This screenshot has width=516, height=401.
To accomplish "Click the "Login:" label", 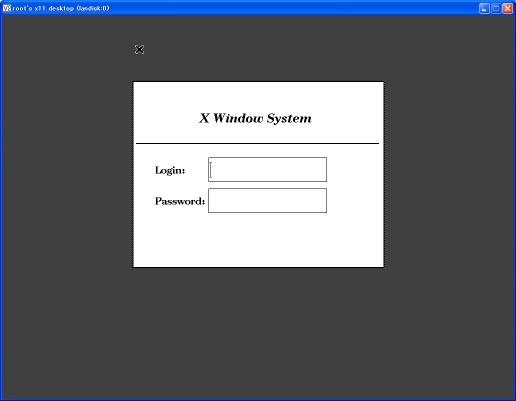I will pos(170,170).
